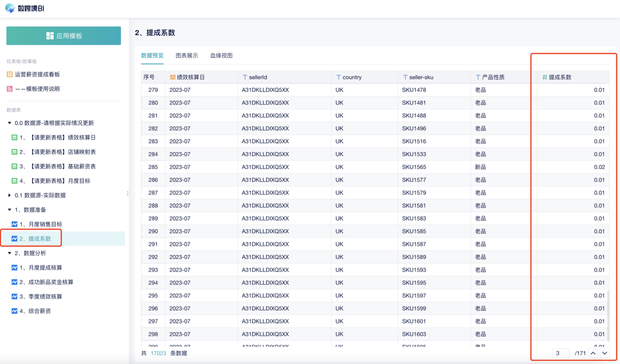Open the 基础薪资表 table
The image size is (620, 364).
coord(57,166)
